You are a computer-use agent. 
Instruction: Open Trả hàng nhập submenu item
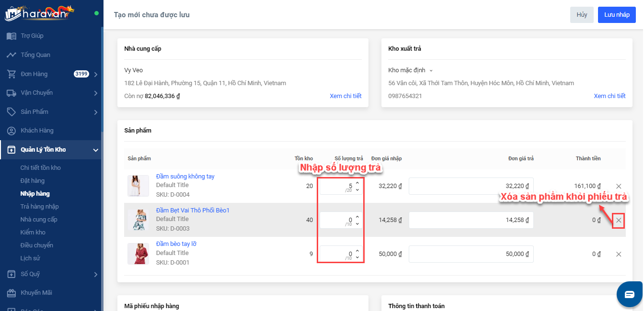coord(39,207)
